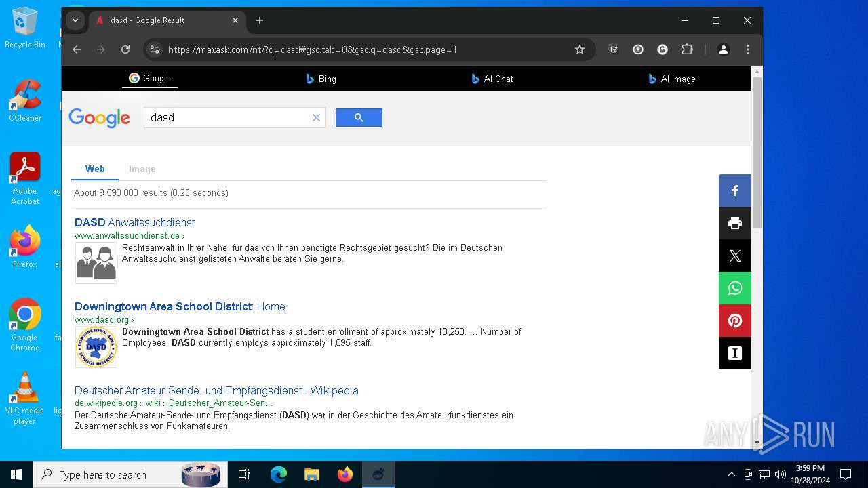
Task: Share the page on Pinterest
Action: pos(735,321)
